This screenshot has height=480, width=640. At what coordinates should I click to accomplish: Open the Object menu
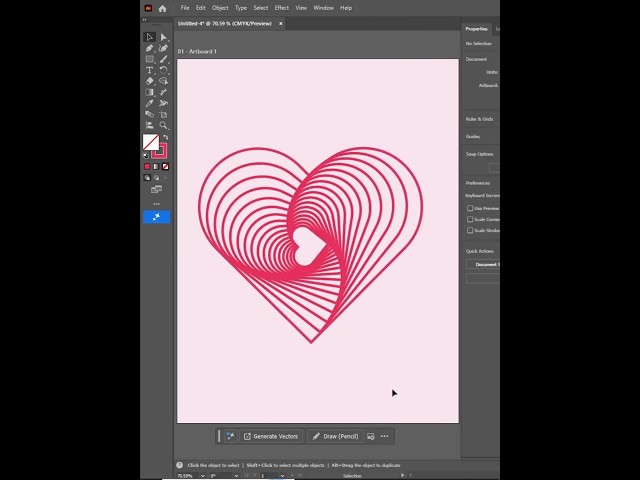tap(220, 8)
